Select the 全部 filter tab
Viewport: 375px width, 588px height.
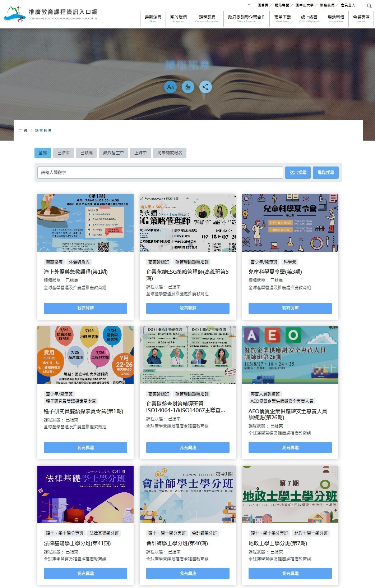point(43,153)
